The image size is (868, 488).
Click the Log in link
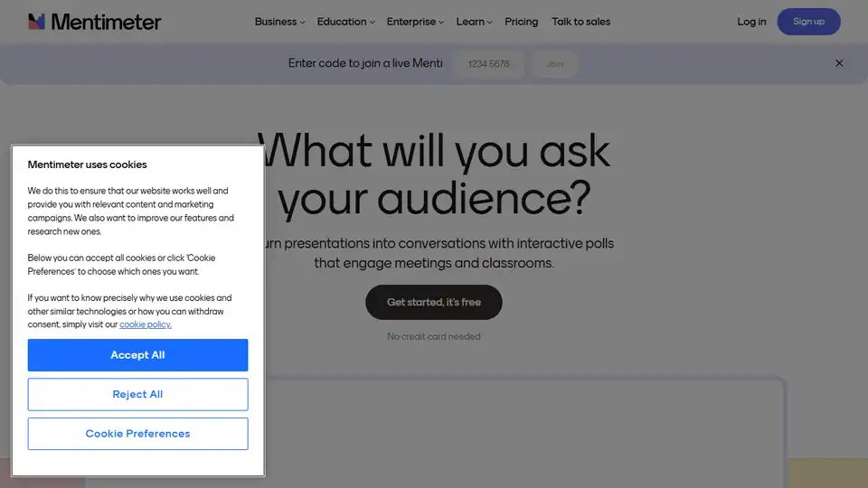click(x=751, y=22)
